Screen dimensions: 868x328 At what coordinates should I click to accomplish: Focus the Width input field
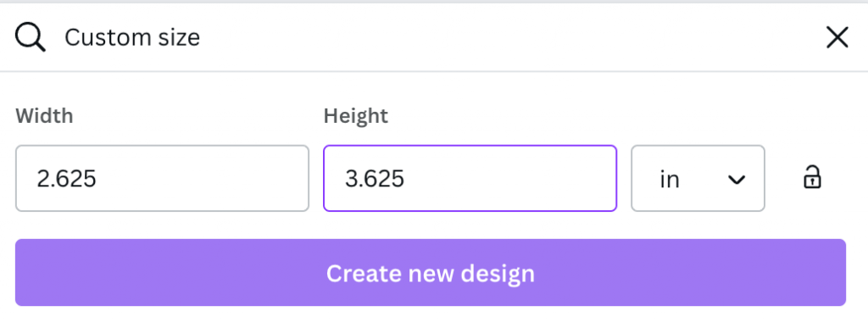pos(162,178)
